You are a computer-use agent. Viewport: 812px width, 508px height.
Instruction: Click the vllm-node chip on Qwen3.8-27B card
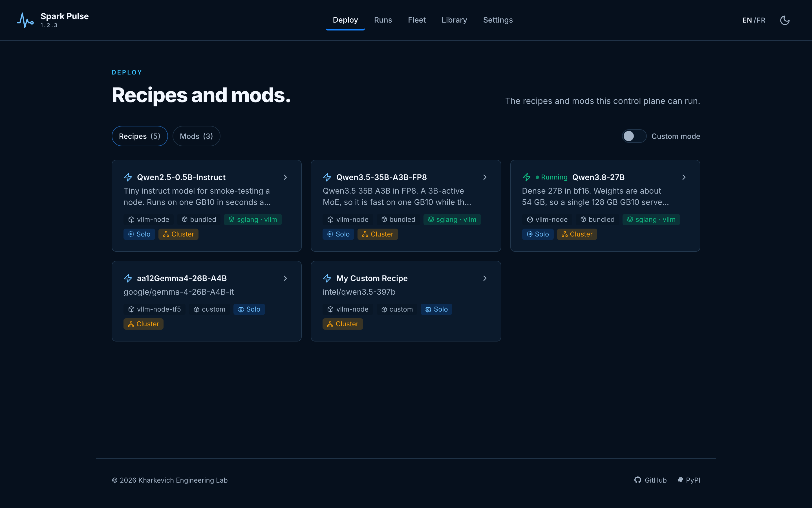(x=547, y=219)
